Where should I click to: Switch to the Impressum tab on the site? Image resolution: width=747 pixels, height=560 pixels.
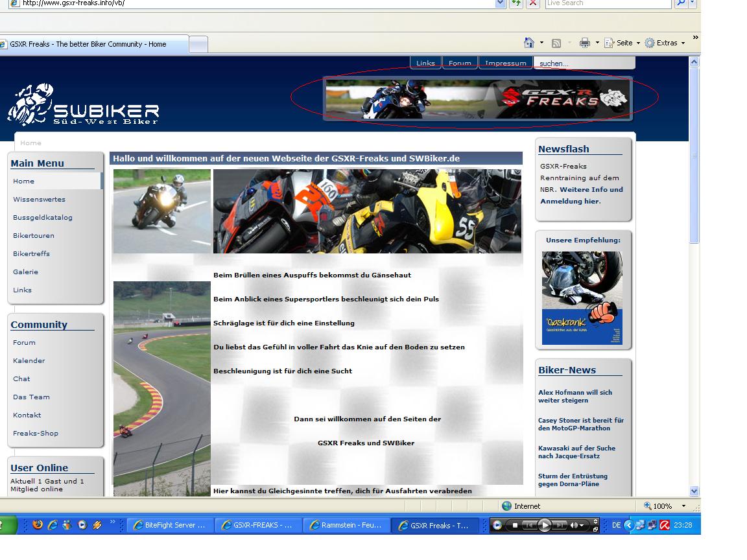tap(506, 63)
